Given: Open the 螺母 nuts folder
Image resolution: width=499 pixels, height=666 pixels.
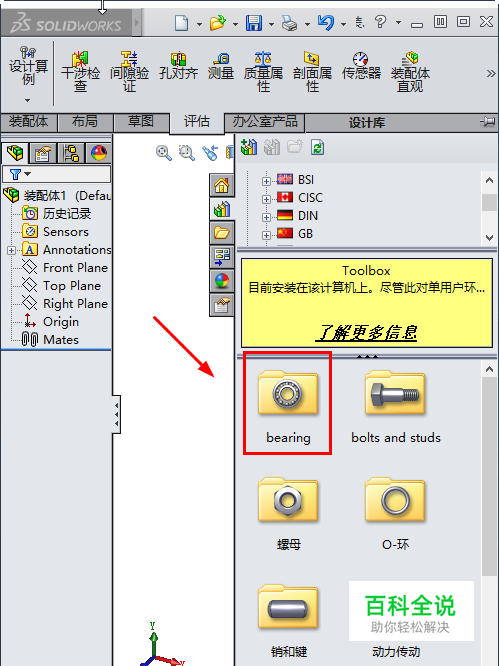Looking at the screenshot, I should (288, 514).
